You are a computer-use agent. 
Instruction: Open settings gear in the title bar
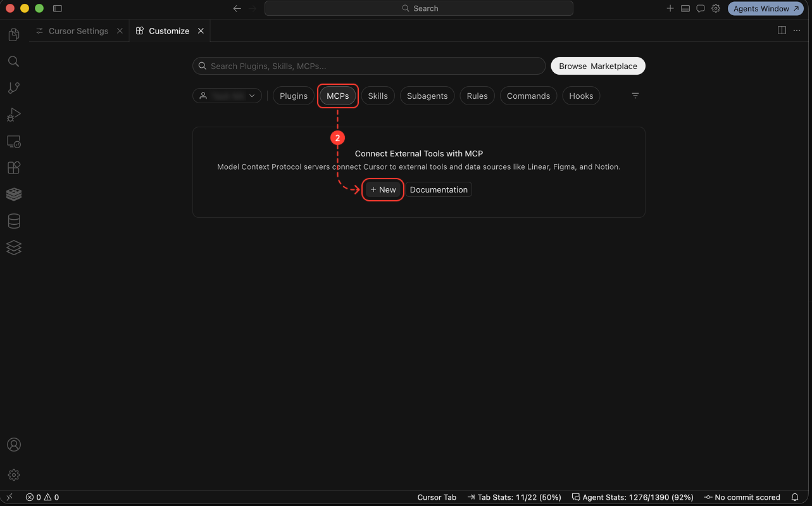pyautogui.click(x=716, y=9)
